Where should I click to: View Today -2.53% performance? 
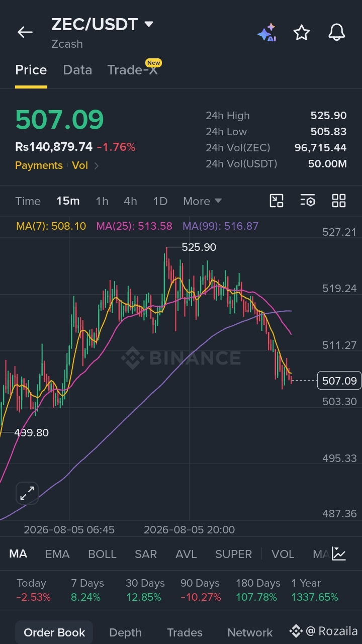33,590
